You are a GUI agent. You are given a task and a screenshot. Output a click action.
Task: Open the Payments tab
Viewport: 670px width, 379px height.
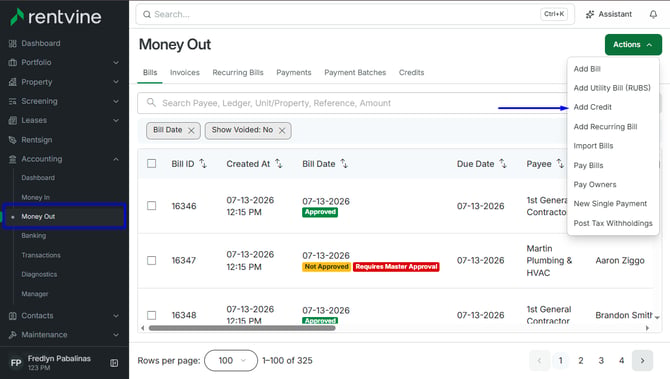[294, 73]
